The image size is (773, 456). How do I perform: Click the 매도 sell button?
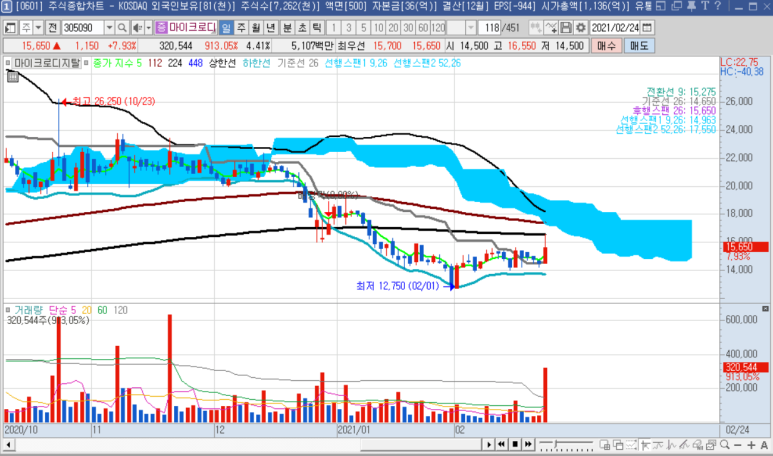coord(639,46)
